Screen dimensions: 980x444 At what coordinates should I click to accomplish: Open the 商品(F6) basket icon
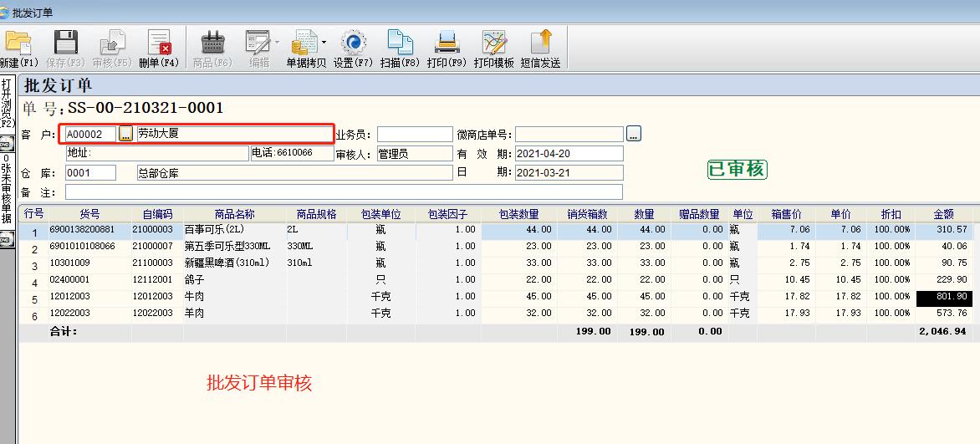[x=212, y=43]
